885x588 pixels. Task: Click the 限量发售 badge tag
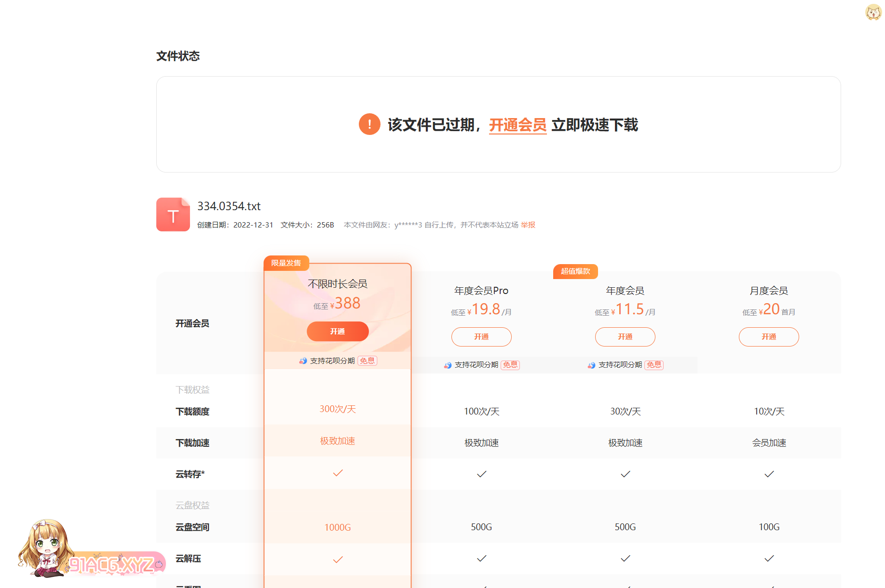[286, 263]
